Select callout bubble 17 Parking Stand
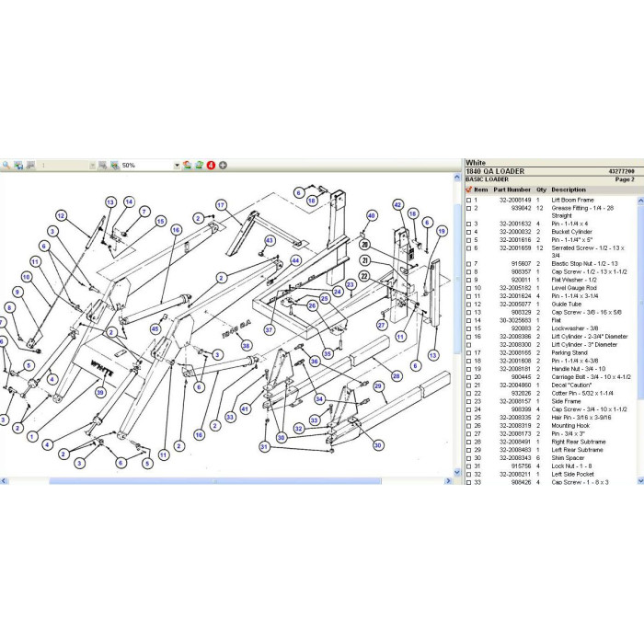Image resolution: width=644 pixels, height=644 pixels. point(221,205)
